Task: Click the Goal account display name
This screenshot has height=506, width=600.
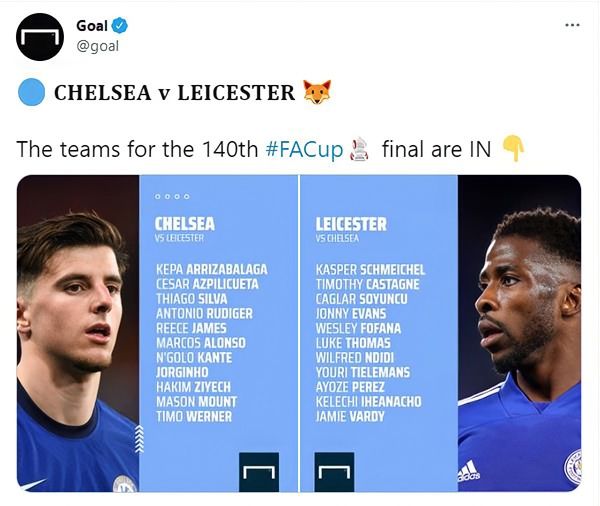Action: click(92, 26)
